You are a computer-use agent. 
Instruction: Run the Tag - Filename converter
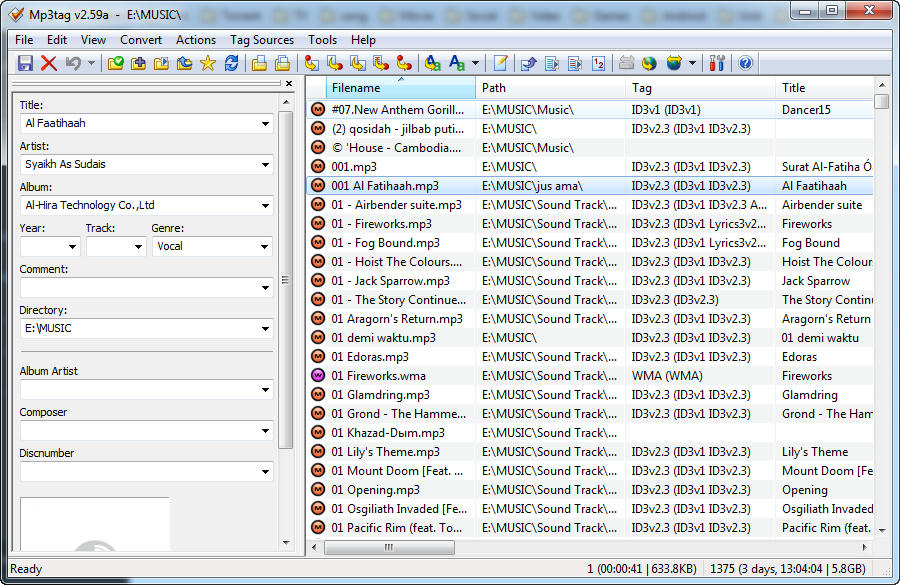pyautogui.click(x=312, y=63)
